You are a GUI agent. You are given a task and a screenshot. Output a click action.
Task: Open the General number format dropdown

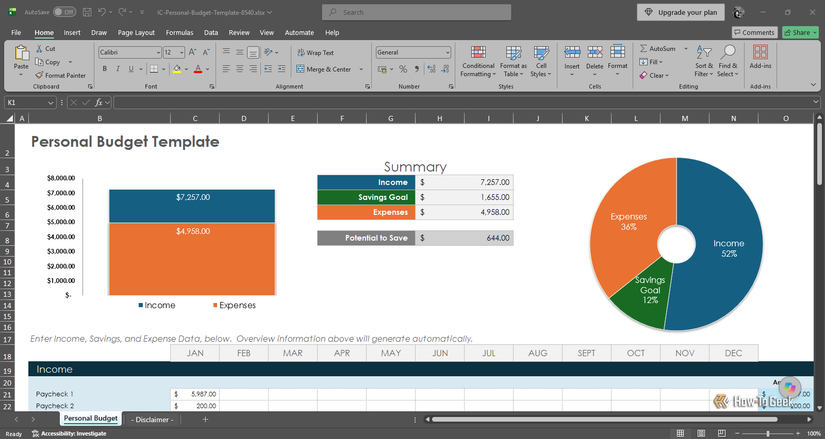tap(448, 53)
